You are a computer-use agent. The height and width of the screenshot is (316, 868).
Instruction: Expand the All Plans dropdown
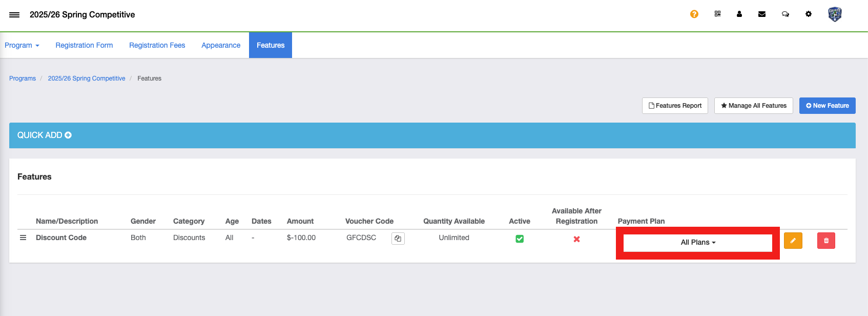pos(697,243)
